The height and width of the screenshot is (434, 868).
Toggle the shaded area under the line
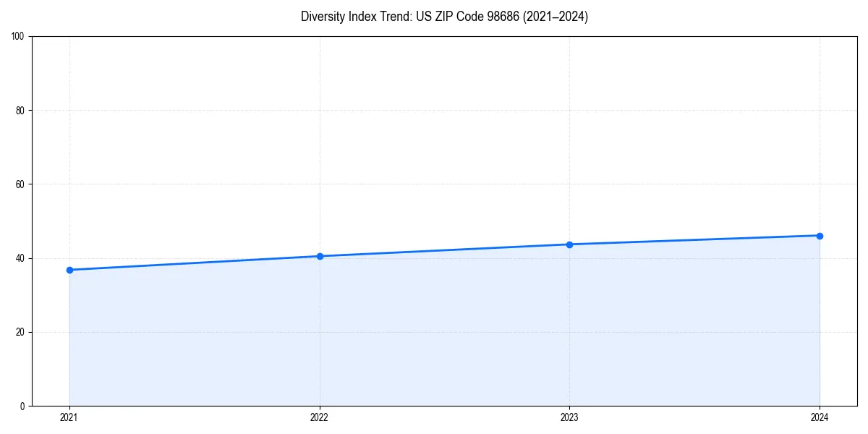point(444,333)
